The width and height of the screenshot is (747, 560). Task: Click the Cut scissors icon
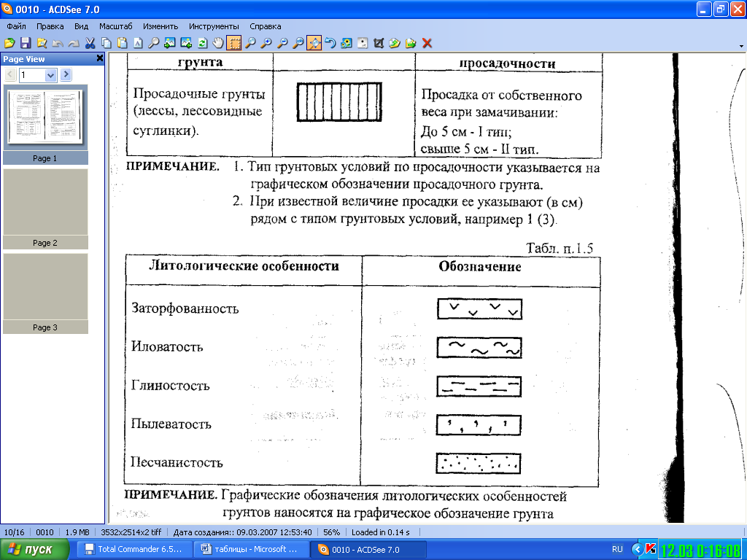point(90,43)
